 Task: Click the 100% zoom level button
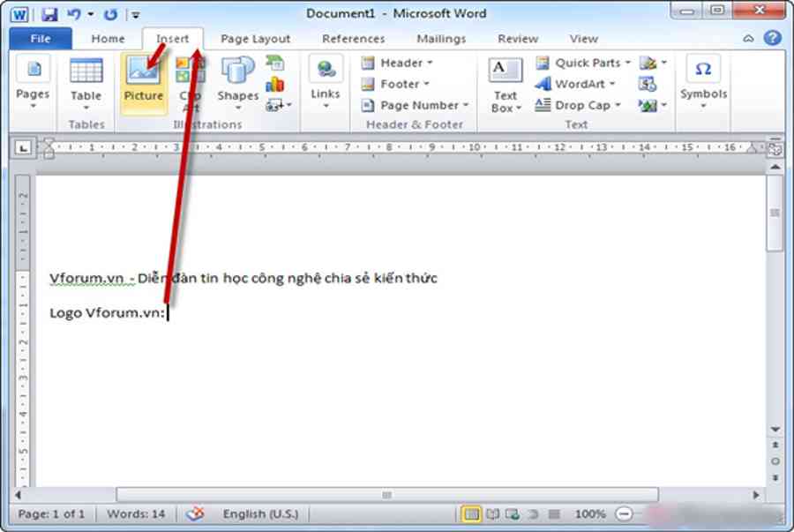point(590,514)
